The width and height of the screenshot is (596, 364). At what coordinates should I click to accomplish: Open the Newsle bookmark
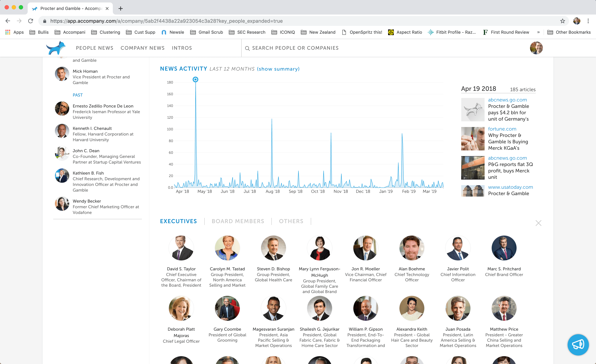[173, 32]
